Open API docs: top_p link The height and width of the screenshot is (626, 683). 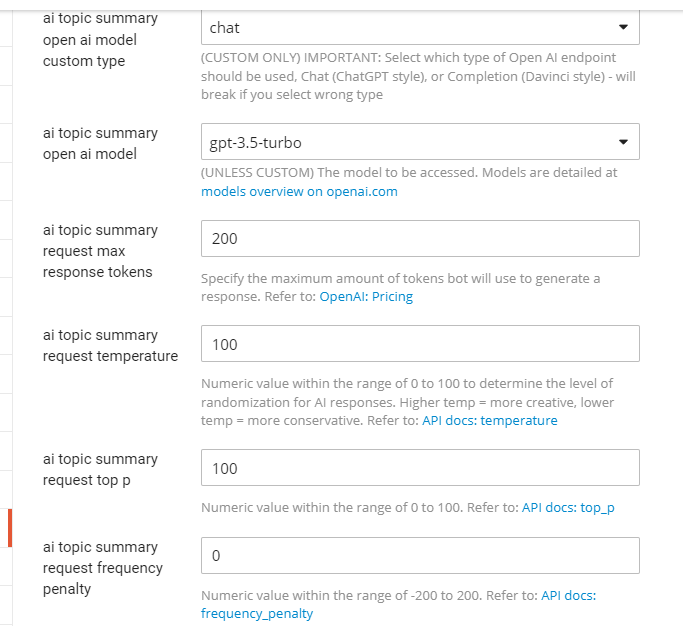pyautogui.click(x=568, y=508)
